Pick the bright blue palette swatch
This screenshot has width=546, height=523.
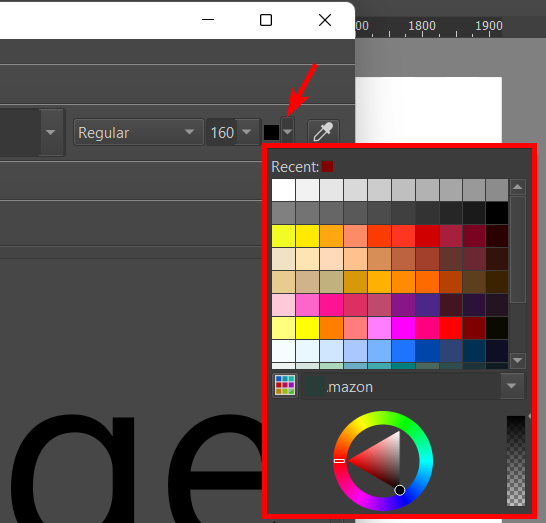403,351
